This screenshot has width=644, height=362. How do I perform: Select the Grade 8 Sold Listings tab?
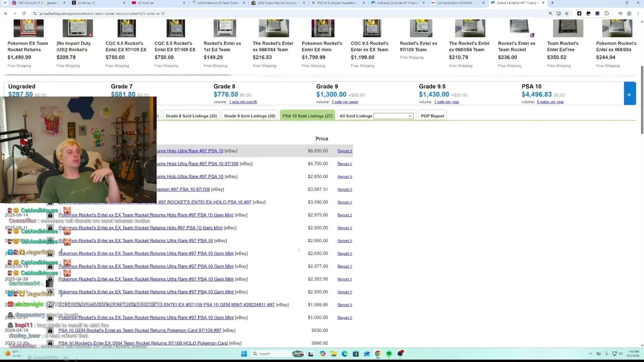[x=191, y=116]
